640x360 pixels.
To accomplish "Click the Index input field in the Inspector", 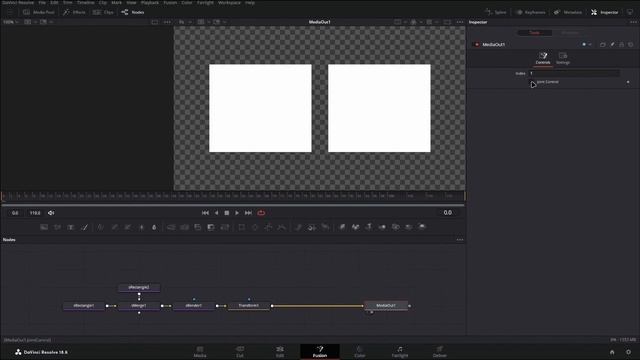I will tap(574, 73).
